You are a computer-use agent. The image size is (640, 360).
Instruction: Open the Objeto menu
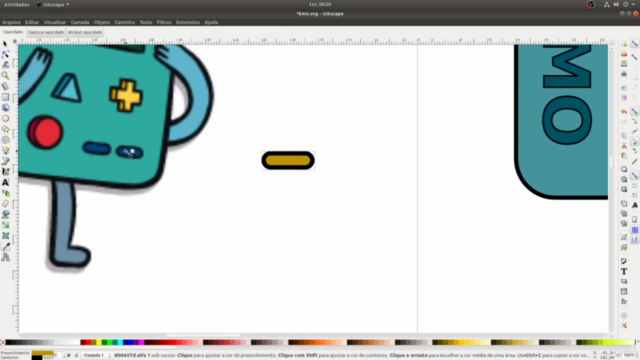[102, 22]
